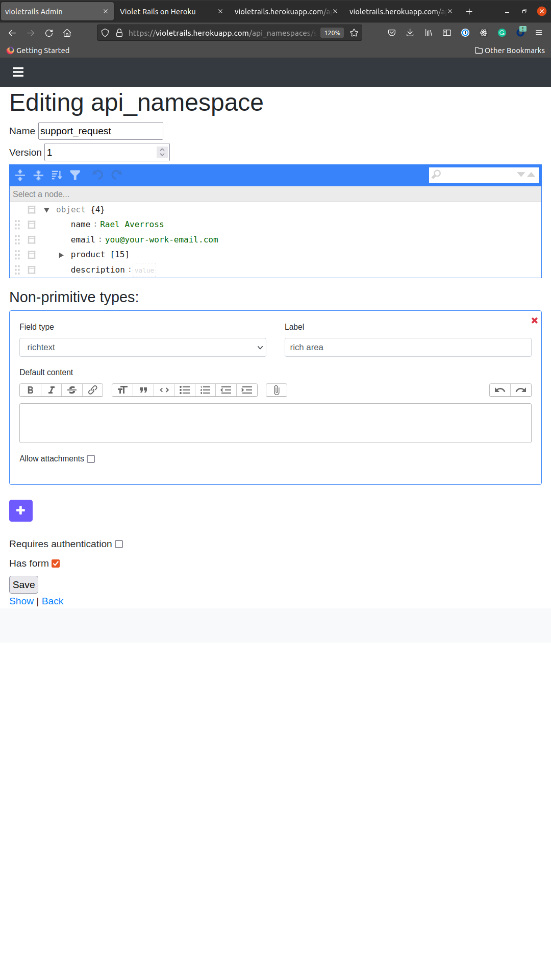Redo action in JSON editor
The width and height of the screenshot is (551, 980).
(116, 175)
